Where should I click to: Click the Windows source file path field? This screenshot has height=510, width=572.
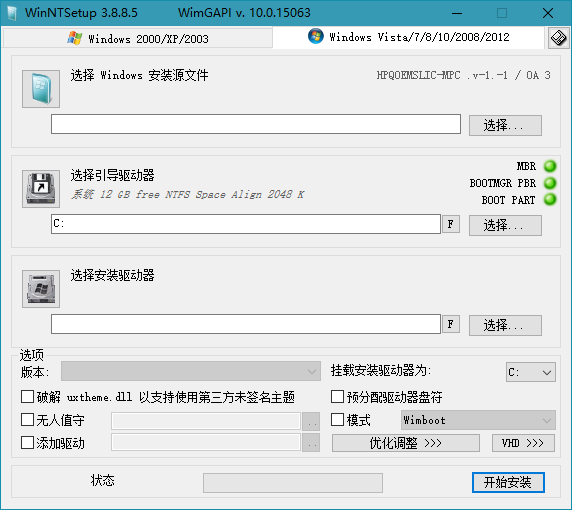[x=256, y=124]
